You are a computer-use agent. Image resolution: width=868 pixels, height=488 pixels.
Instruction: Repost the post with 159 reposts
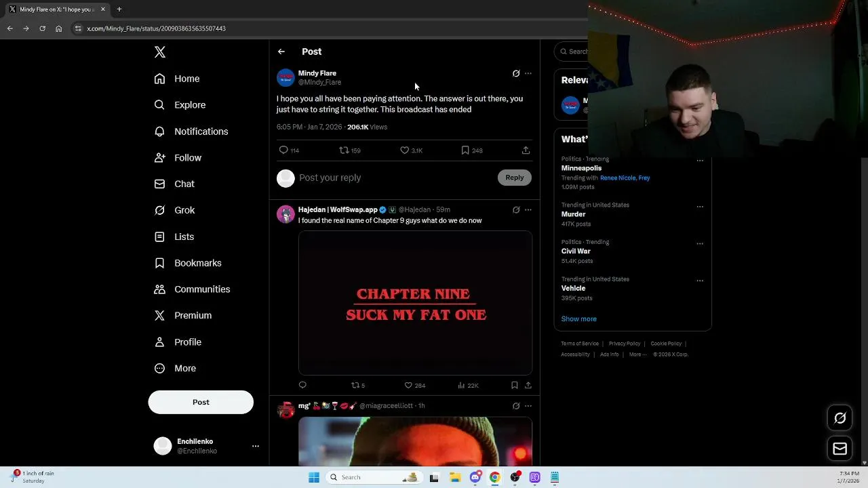coord(350,150)
